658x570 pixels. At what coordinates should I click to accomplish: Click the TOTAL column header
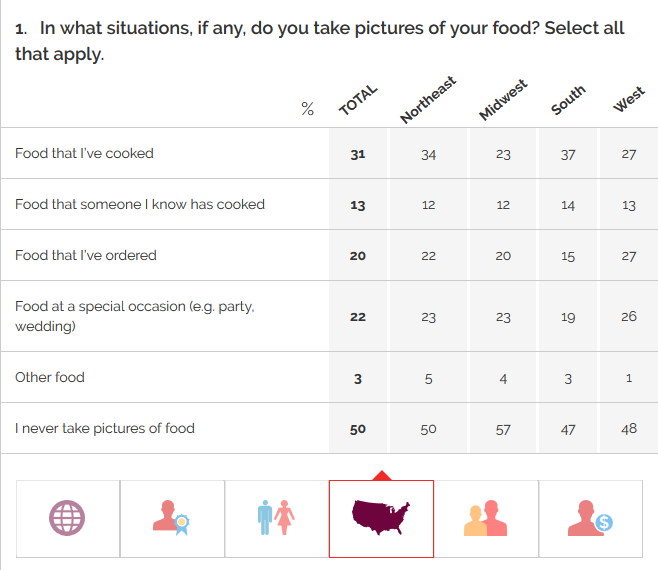[x=358, y=101]
